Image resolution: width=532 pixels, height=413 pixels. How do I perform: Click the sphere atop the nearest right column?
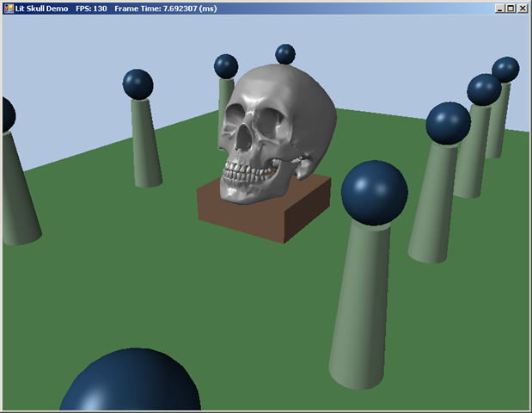374,192
